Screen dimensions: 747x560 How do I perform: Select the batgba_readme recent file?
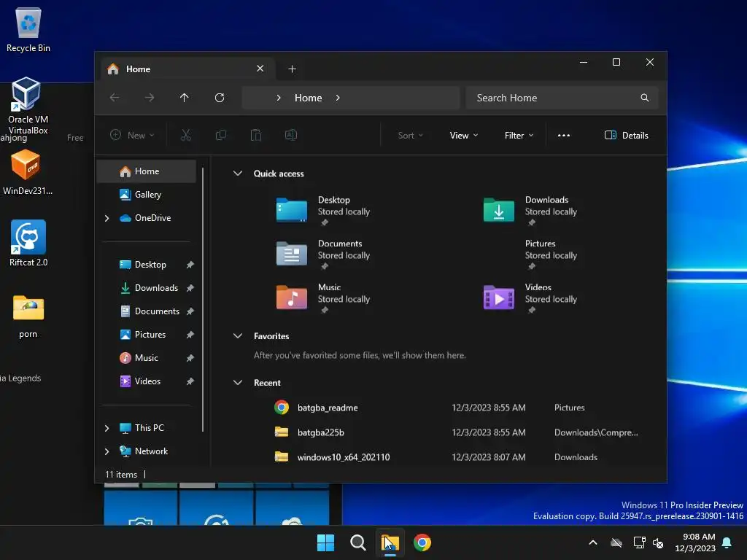pos(457,408)
